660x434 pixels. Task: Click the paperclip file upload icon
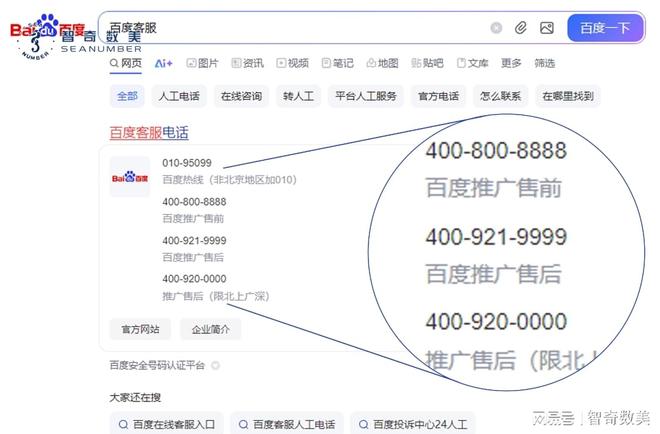point(521,28)
